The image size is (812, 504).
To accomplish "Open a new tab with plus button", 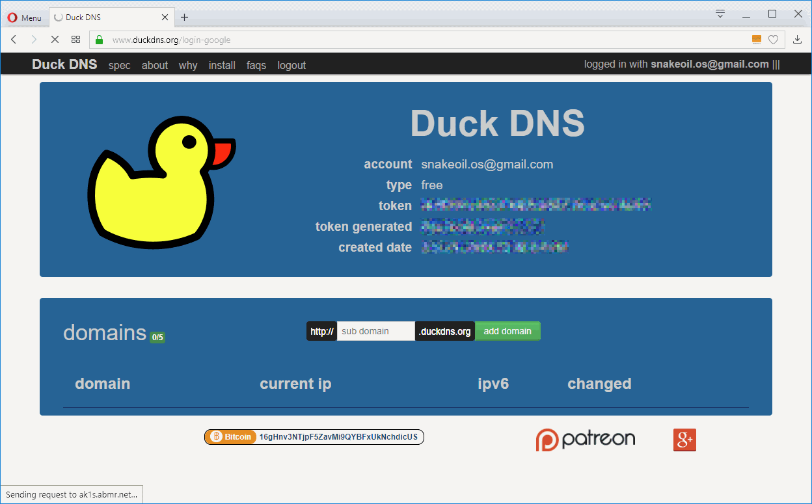I will point(185,18).
